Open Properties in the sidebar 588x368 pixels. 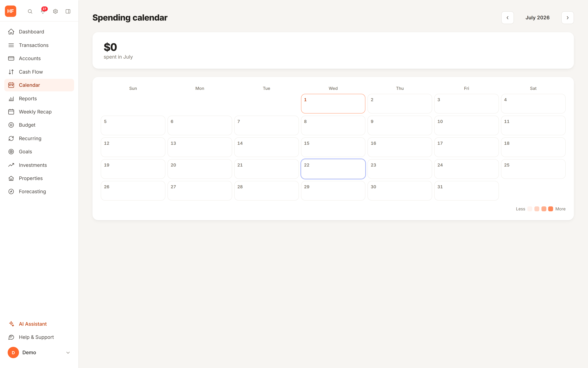(39, 178)
